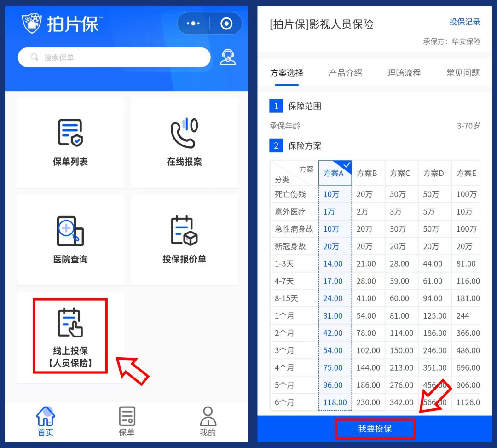
Task: Open the 投保报价单 quotation icon
Action: click(x=184, y=231)
